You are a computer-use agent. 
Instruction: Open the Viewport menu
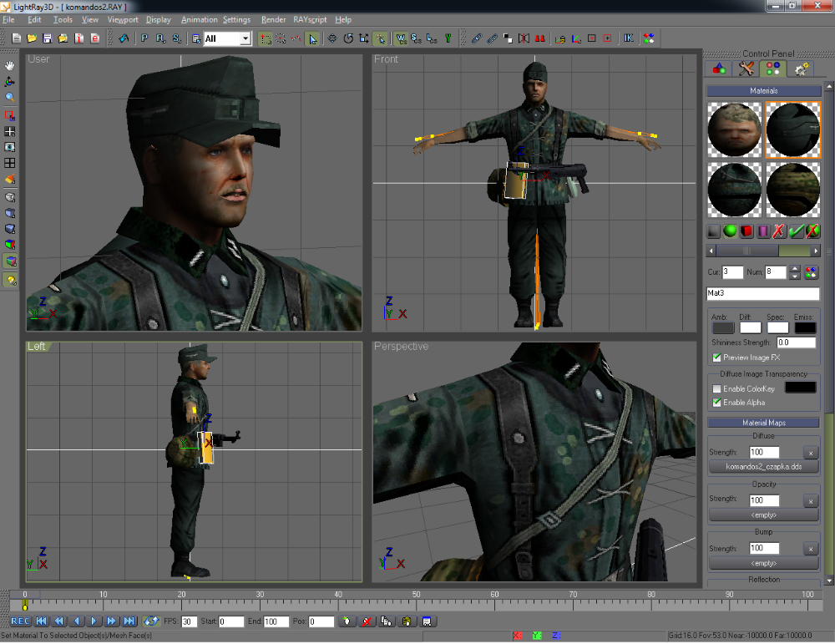point(123,20)
